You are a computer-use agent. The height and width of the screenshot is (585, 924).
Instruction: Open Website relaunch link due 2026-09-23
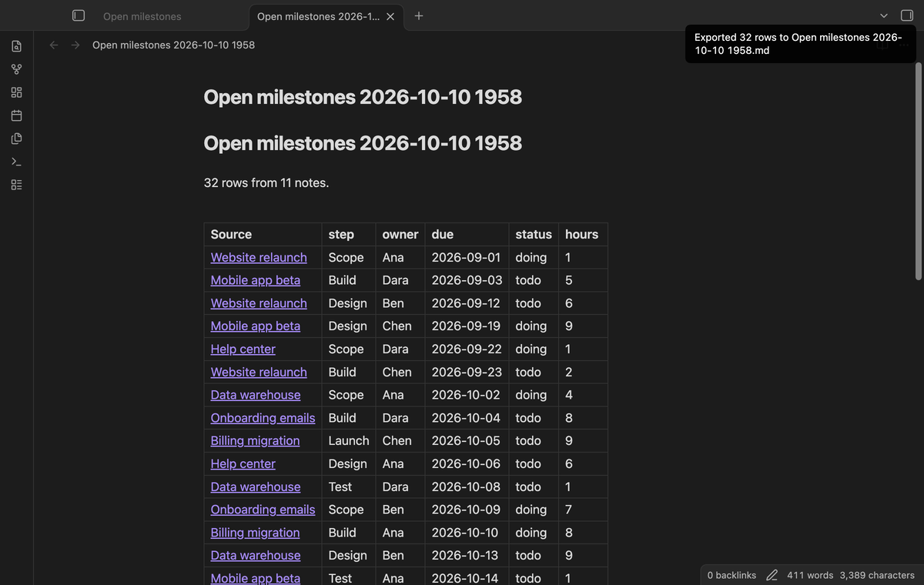259,373
